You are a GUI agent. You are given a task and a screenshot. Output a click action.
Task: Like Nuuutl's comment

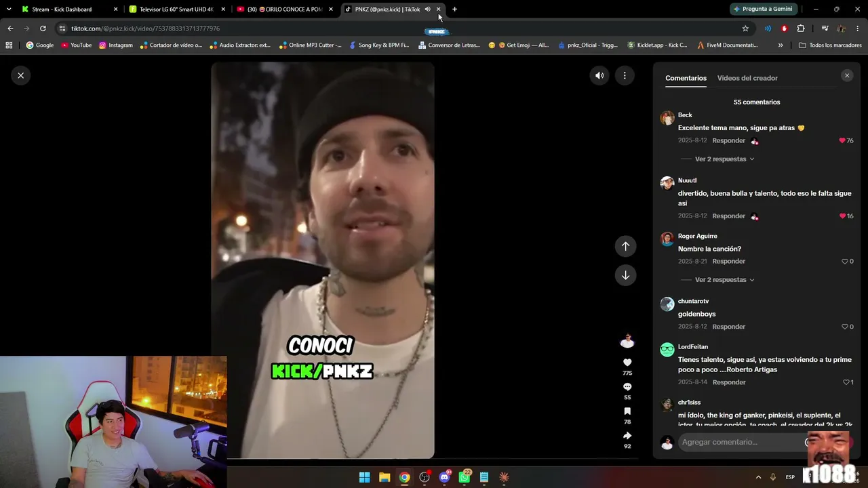tap(842, 216)
